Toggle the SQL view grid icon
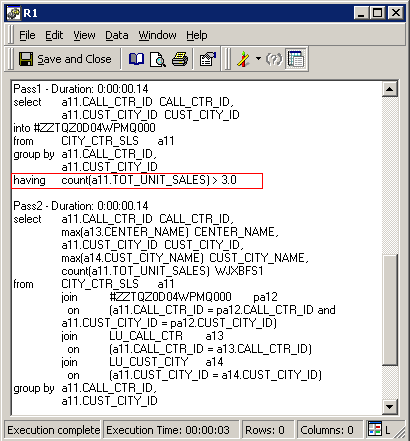 coord(296,59)
